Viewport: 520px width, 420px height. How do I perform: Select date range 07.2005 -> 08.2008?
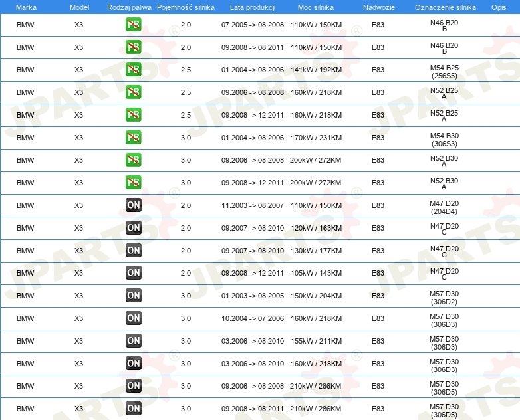tap(253, 25)
